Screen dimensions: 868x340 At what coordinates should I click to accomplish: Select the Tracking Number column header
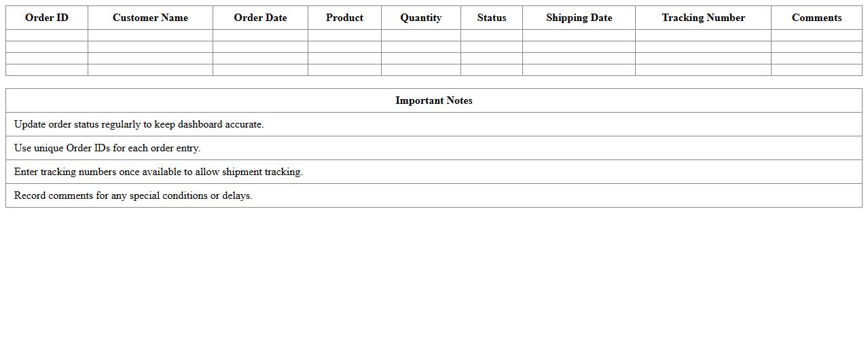(703, 18)
